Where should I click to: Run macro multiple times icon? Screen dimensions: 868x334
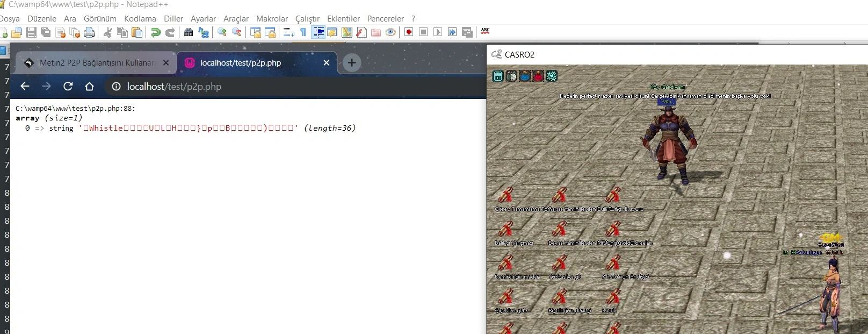452,32
